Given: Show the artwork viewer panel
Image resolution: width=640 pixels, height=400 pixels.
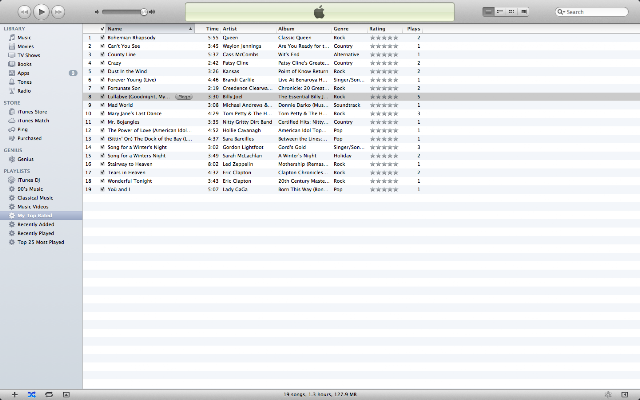Looking at the screenshot, I should (x=66, y=394).
